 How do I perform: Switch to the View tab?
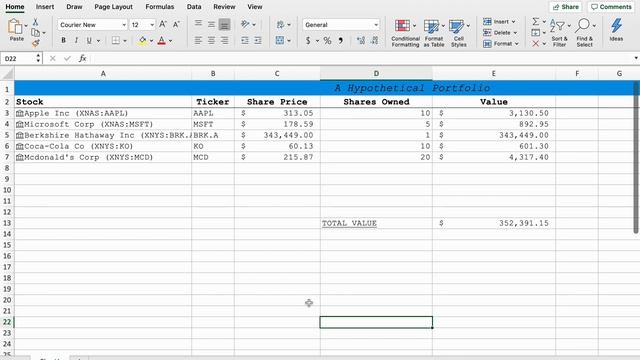[x=255, y=7]
